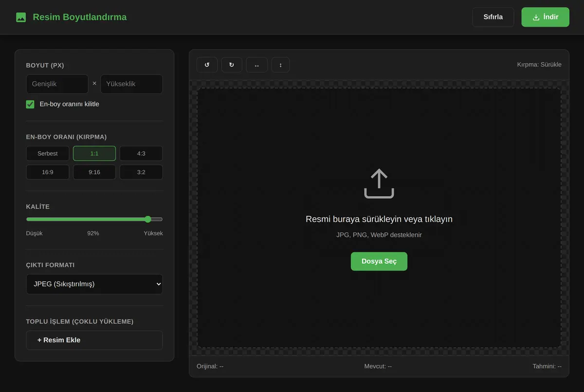The image size is (584, 392).
Task: Toggle the En-boy oranını kilitle checkbox
Action: (x=30, y=104)
